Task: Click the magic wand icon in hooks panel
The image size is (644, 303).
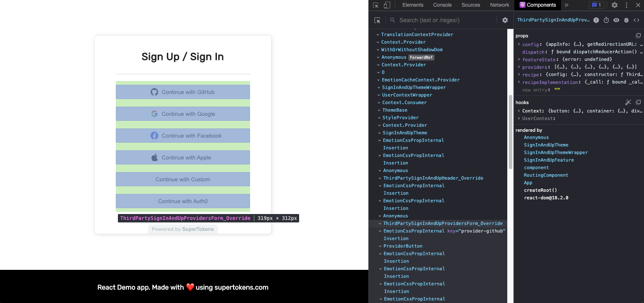Action: (x=628, y=102)
